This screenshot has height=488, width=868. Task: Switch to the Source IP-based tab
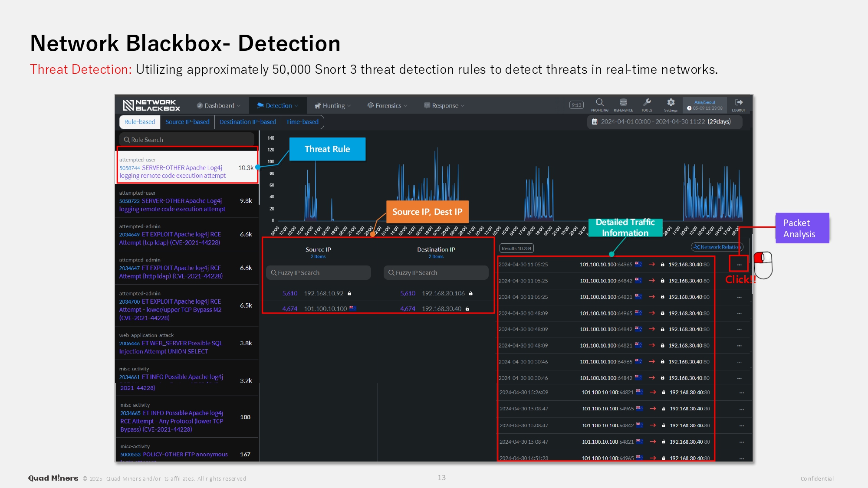(x=187, y=122)
